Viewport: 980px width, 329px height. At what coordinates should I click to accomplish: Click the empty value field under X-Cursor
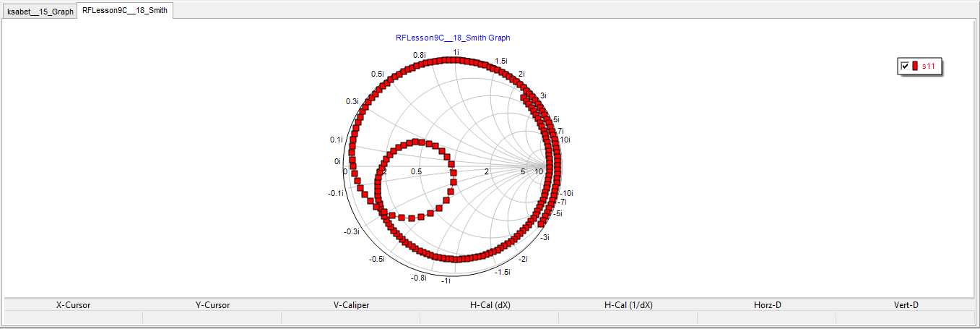[74, 317]
